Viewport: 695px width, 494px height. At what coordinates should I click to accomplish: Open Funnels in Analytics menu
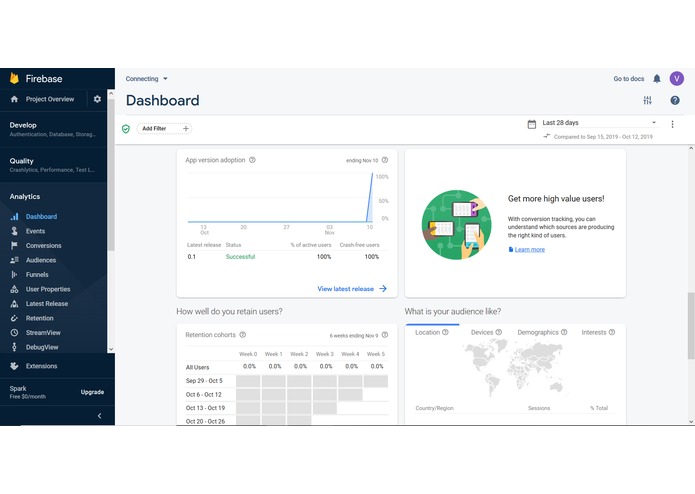coord(37,274)
